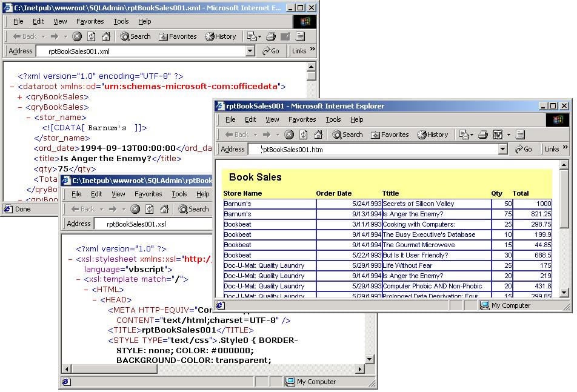This screenshot has height=392, width=577.
Task: Click Print icon in the htm window
Action: [x=483, y=135]
